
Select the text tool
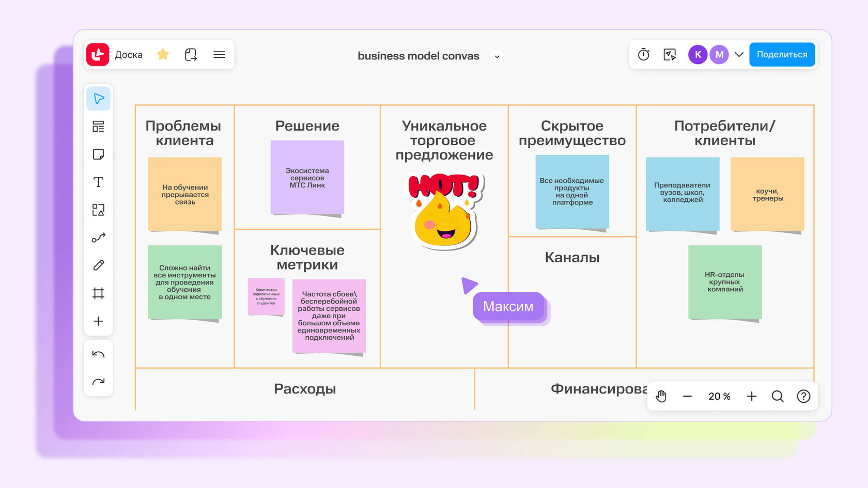tap(98, 181)
